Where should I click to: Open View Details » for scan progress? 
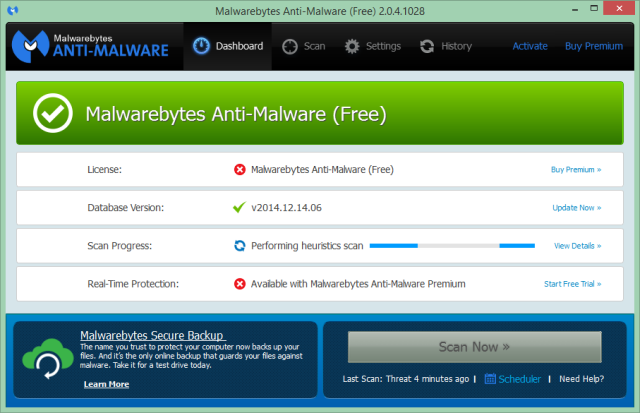578,246
